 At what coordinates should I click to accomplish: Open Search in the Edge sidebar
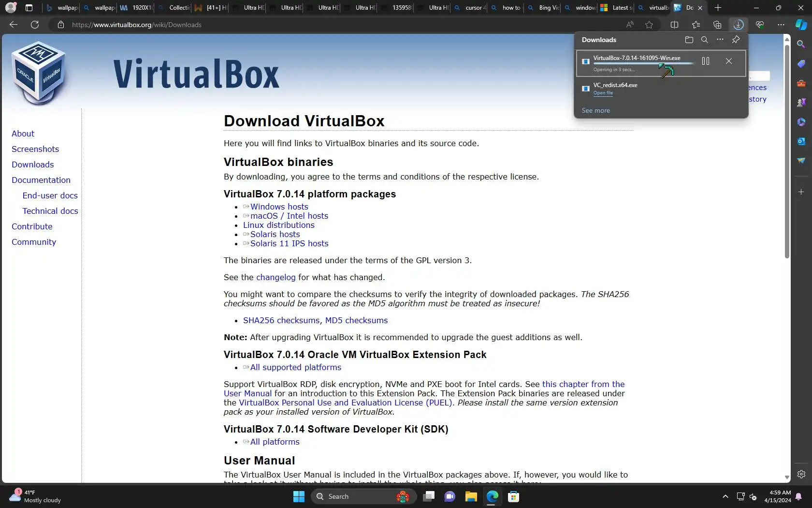point(801,45)
